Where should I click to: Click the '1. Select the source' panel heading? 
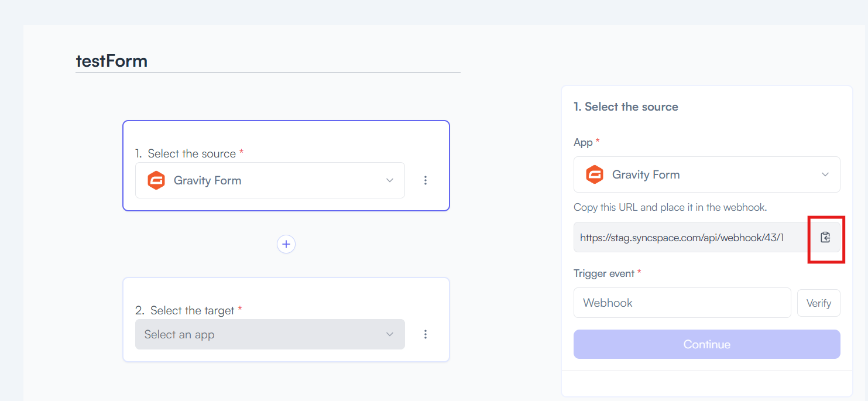[x=626, y=107]
